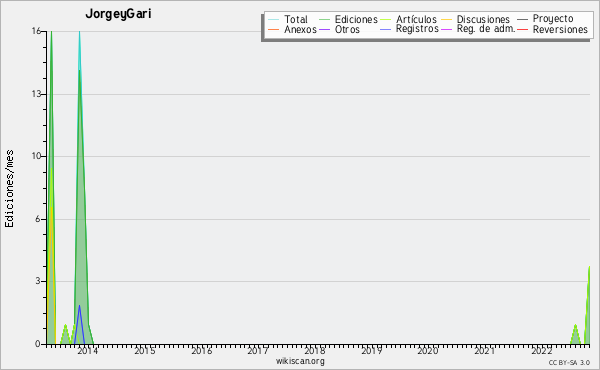
Task: Click the 2022 x-axis label
Action: tap(541, 351)
